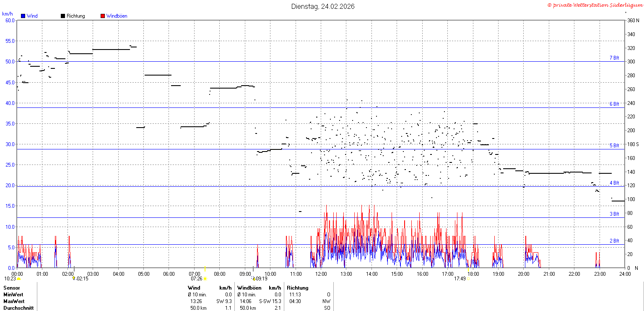Click the Richtung legend label
The height and width of the screenshot is (311, 644).
tap(76, 16)
